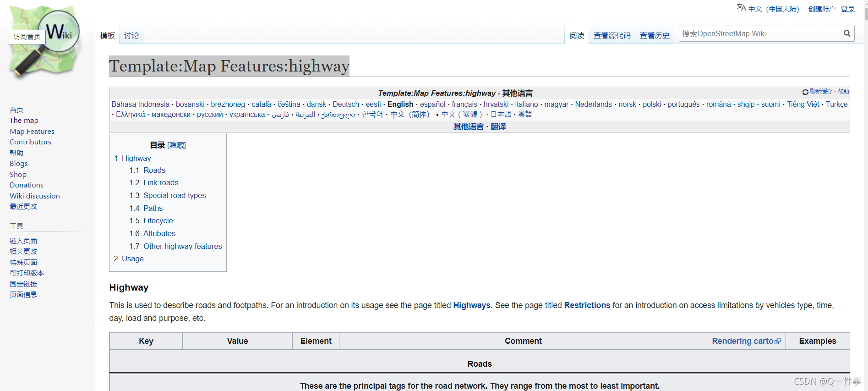Viewport: 868px width, 391px height.
Task: Jump to 1.4 Paths in contents
Action: (146, 208)
